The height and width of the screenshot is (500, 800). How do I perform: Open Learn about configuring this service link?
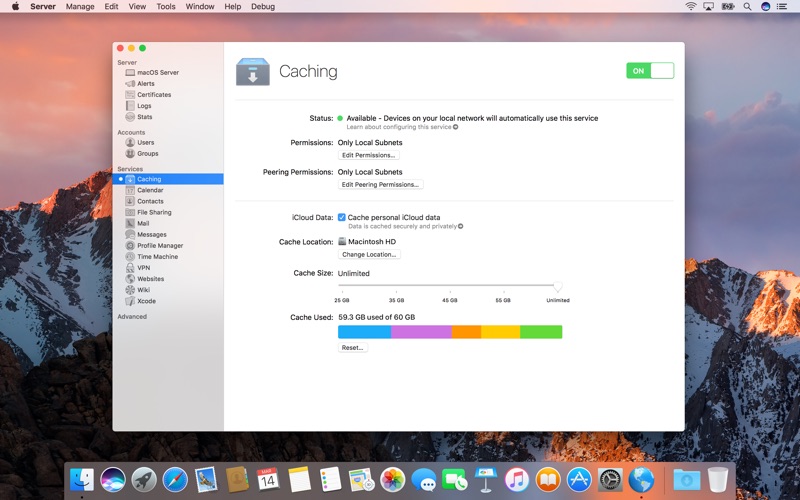(x=402, y=127)
